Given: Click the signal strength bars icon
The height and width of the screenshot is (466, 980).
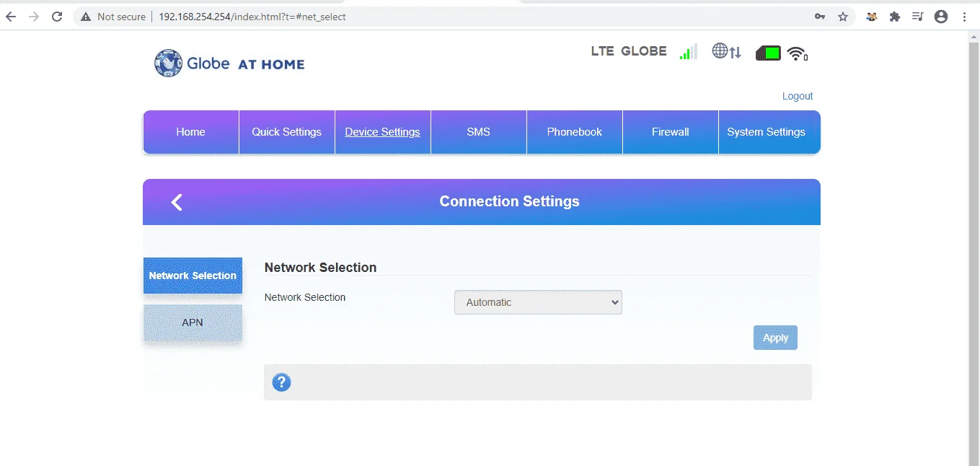Looking at the screenshot, I should (x=688, y=52).
